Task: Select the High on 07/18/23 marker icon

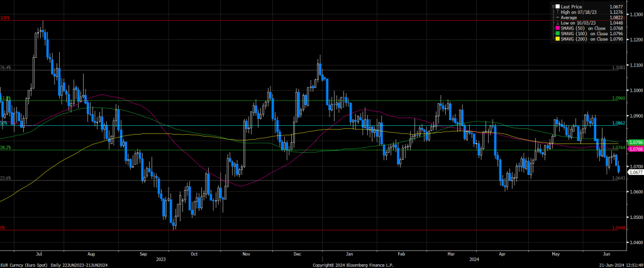Action: [556, 12]
